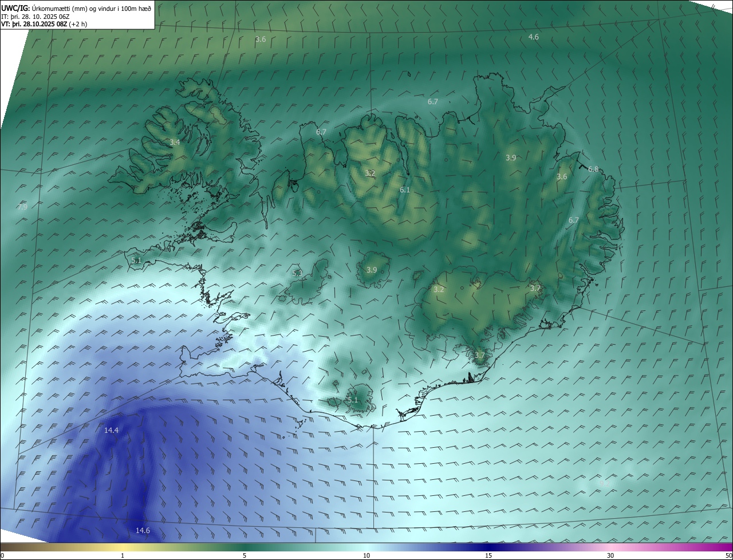The height and width of the screenshot is (560, 733).
Task: Click the "14.6" value label on the map
Action: coord(143,531)
